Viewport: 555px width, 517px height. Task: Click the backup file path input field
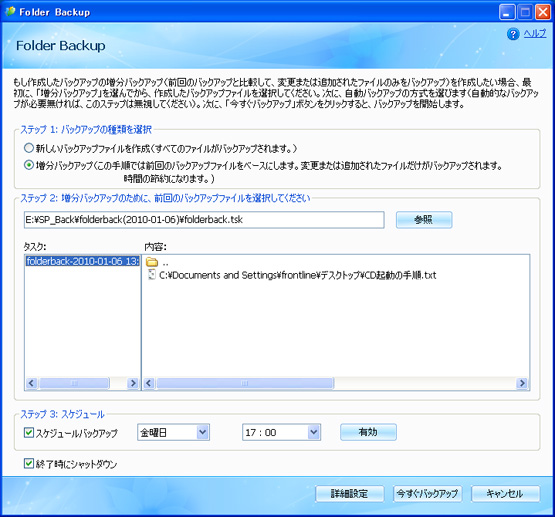tap(204, 220)
